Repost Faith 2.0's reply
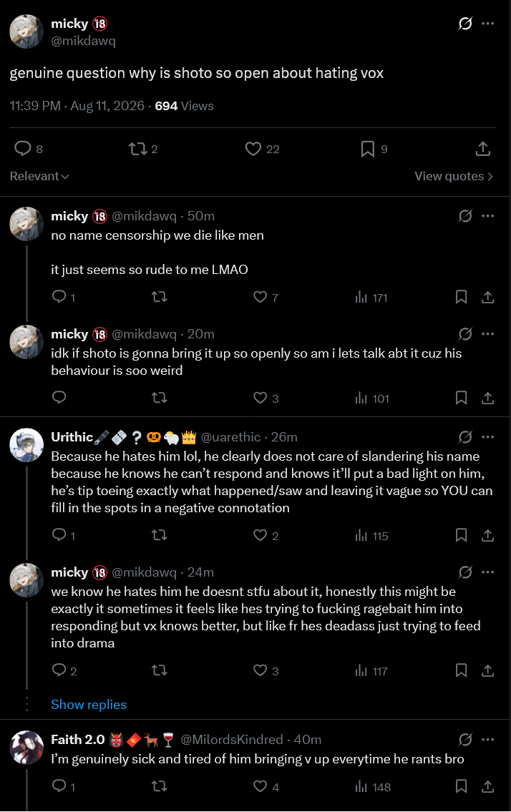Viewport: 511px width, 812px height. point(159,787)
